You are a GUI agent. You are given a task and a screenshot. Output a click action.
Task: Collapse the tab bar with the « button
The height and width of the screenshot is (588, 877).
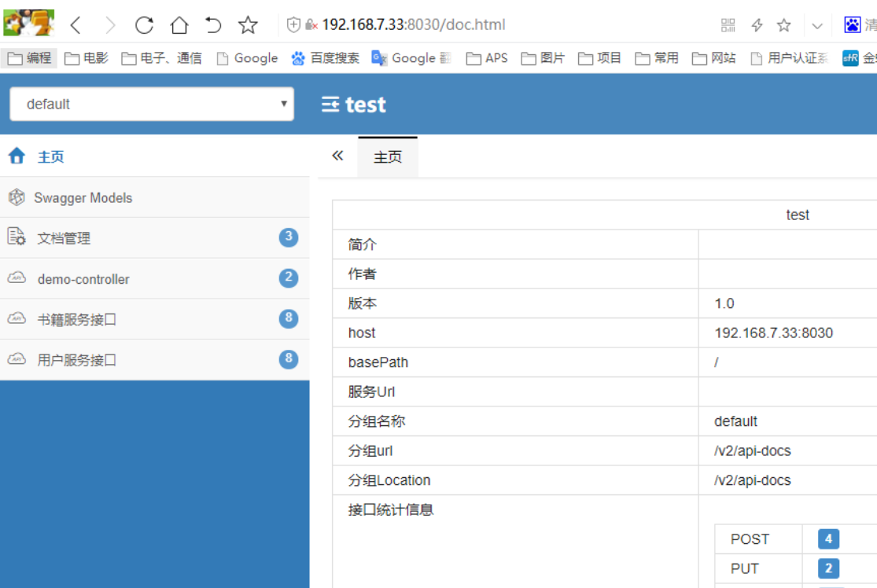pyautogui.click(x=337, y=156)
